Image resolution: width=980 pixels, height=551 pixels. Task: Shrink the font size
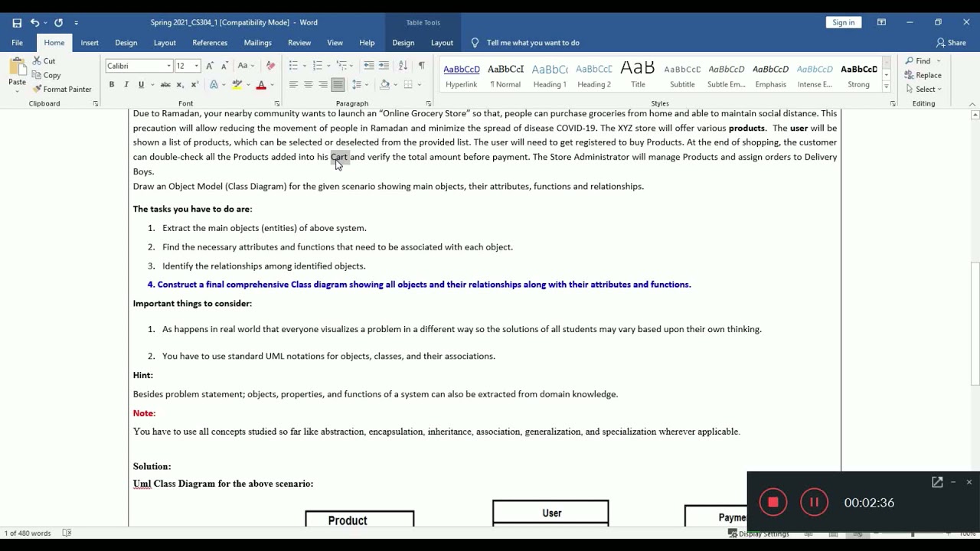(x=224, y=66)
